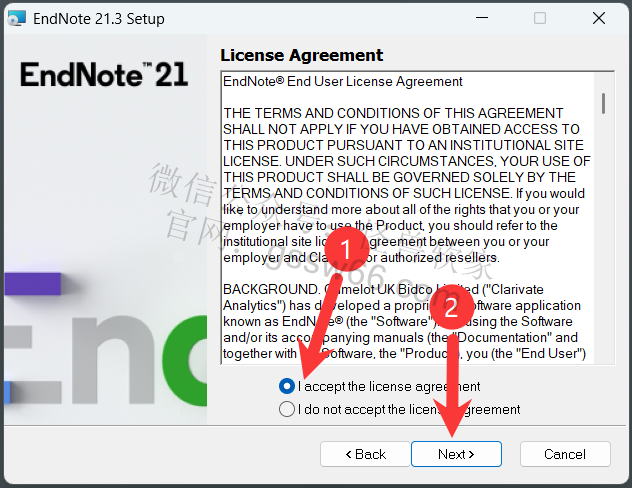Click the "I accept the license agreement" label text
632x488 pixels.
click(389, 386)
